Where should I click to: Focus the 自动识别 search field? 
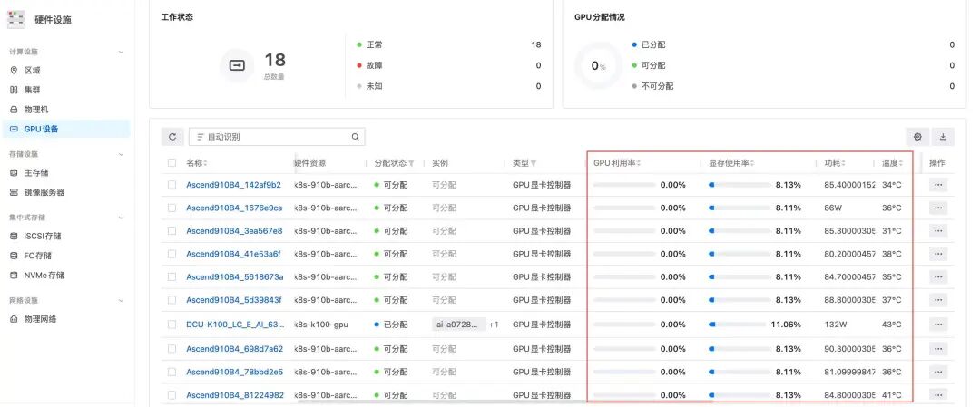coord(277,137)
